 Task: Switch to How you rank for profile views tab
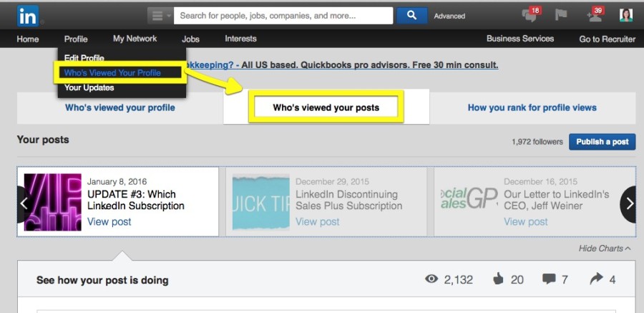click(x=532, y=107)
